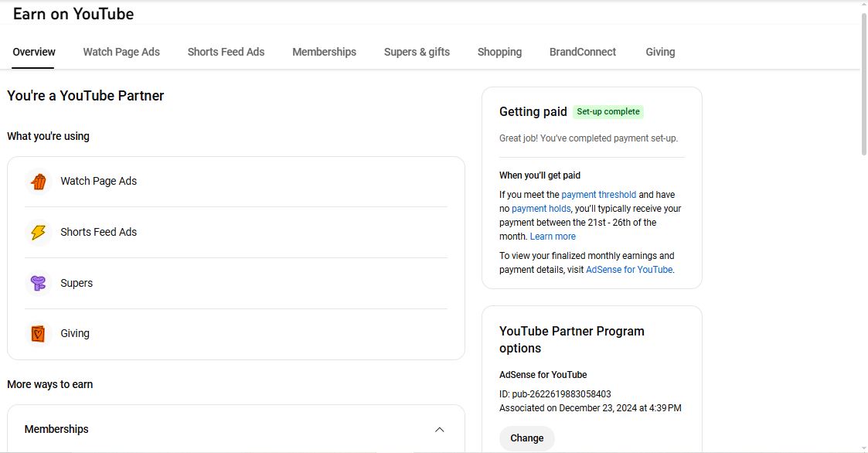Visit the AdSense for YouTube link
Viewport: 868px width, 453px height.
629,270
